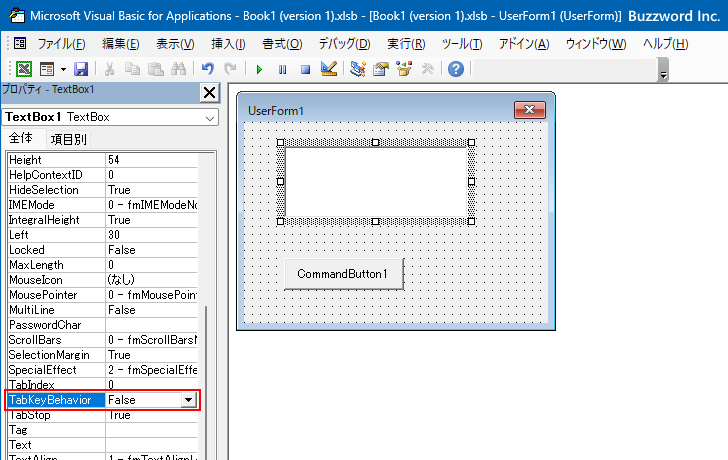728x460 pixels.
Task: Open Object Browser icon
Action: (x=404, y=69)
